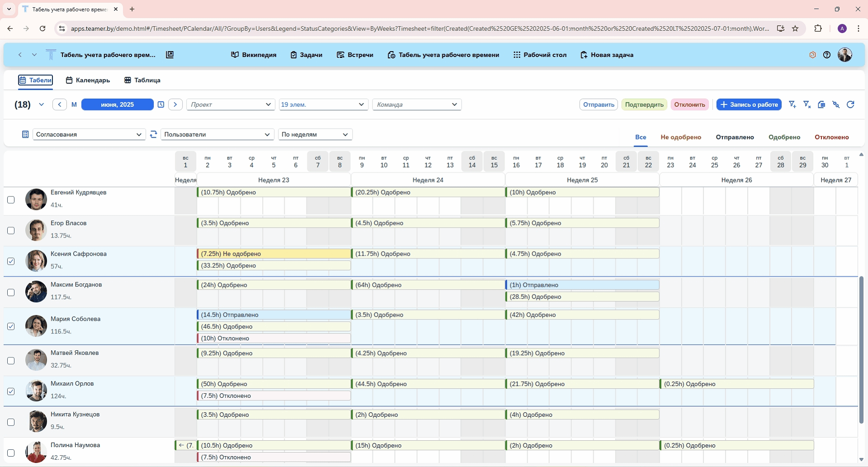Click the Запись о работе button
This screenshot has width=868, height=467.
(749, 105)
